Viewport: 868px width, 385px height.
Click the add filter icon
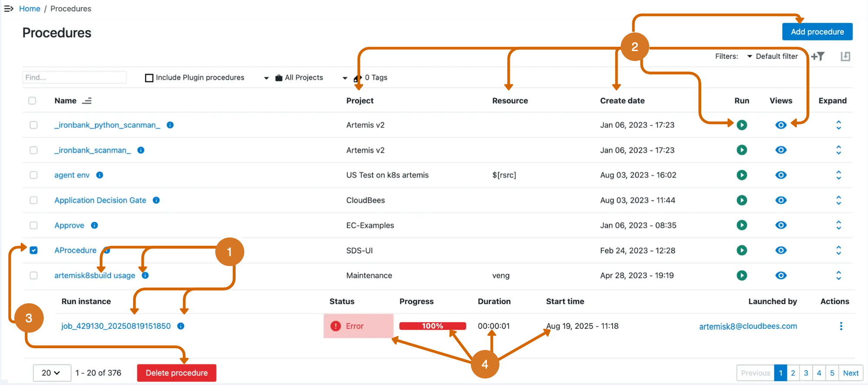[818, 56]
